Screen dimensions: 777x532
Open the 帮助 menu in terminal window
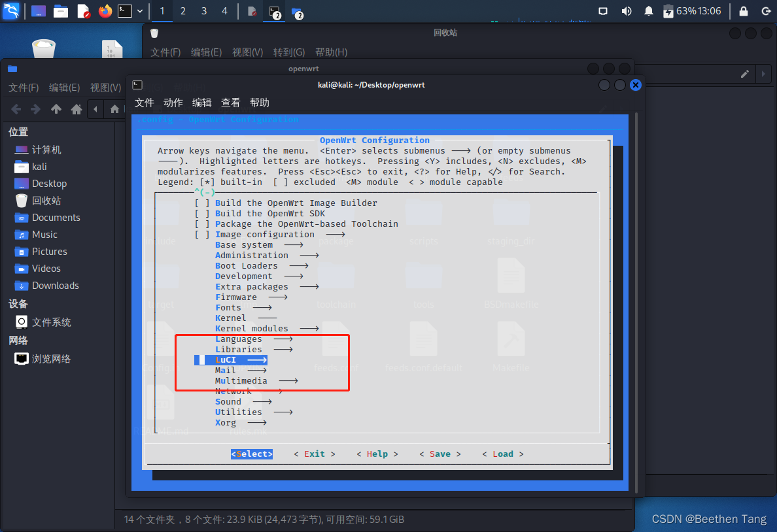260,103
